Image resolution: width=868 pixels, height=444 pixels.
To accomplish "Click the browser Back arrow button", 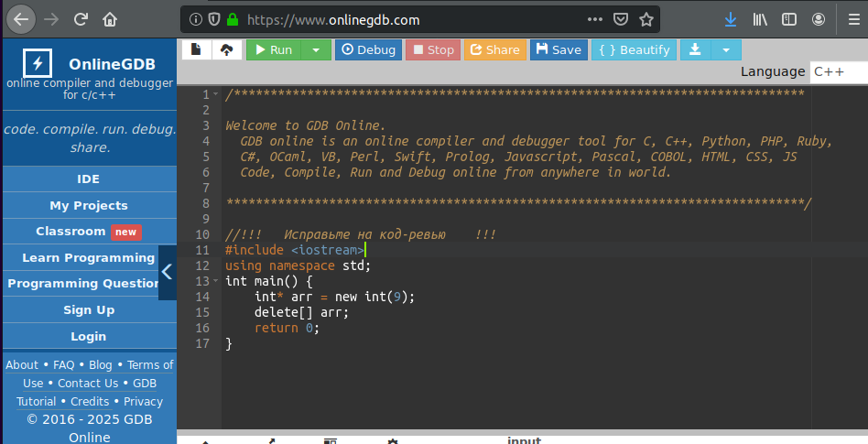I will click(x=21, y=19).
